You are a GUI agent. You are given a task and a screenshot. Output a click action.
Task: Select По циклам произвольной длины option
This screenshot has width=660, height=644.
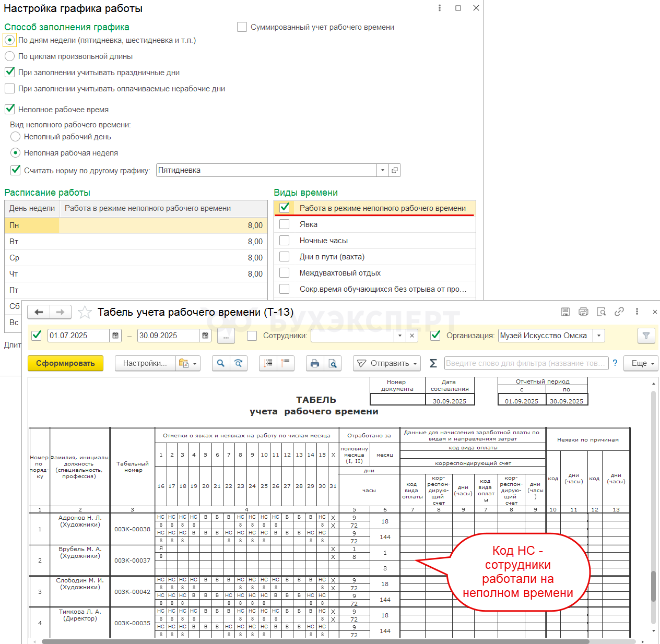[x=9, y=56]
